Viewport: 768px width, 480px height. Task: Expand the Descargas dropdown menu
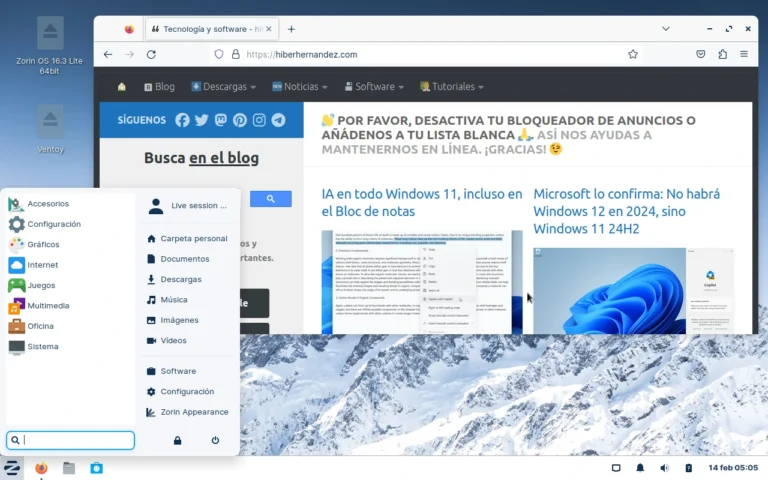[x=224, y=87]
